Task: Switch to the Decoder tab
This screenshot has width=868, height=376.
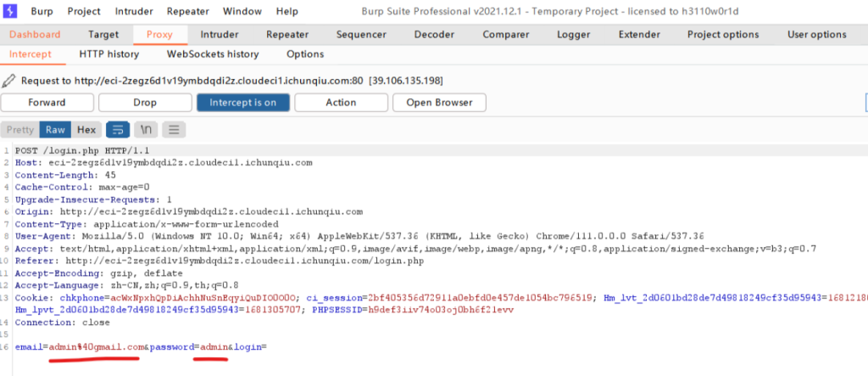Action: click(x=435, y=35)
